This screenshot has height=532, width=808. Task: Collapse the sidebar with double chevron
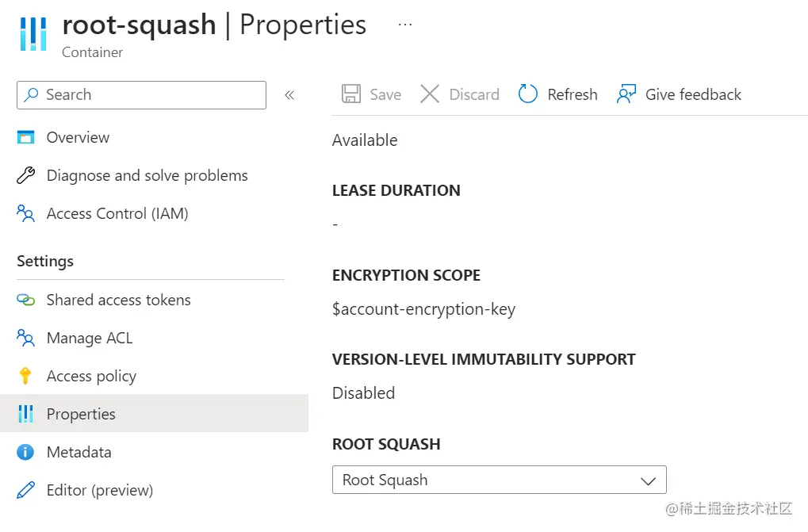[x=289, y=95]
